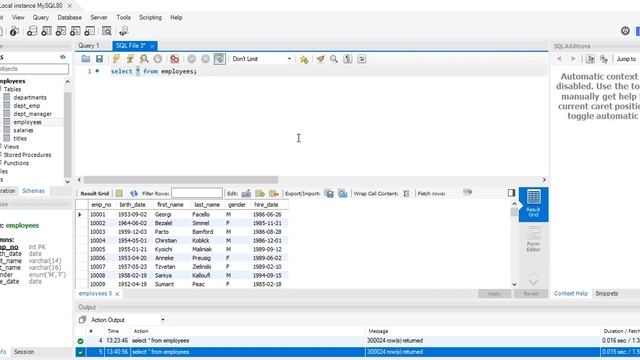
Task: Create new schema icon in main toolbar
Action: coord(32,31)
